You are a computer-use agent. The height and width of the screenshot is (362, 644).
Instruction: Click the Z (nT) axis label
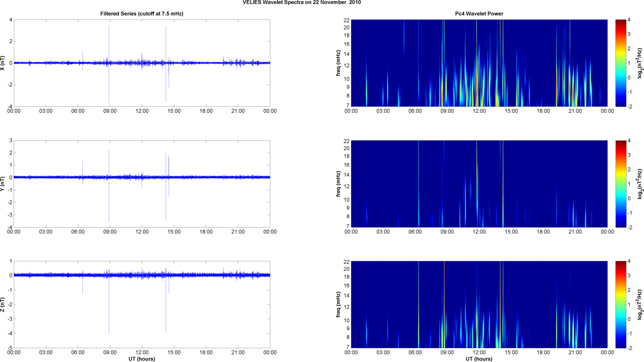point(3,305)
